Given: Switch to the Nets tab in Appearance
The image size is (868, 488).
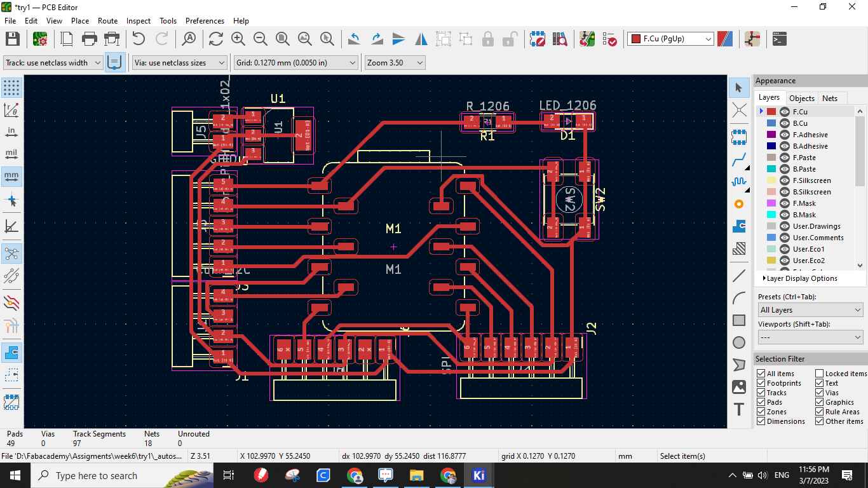Looking at the screenshot, I should tap(831, 98).
